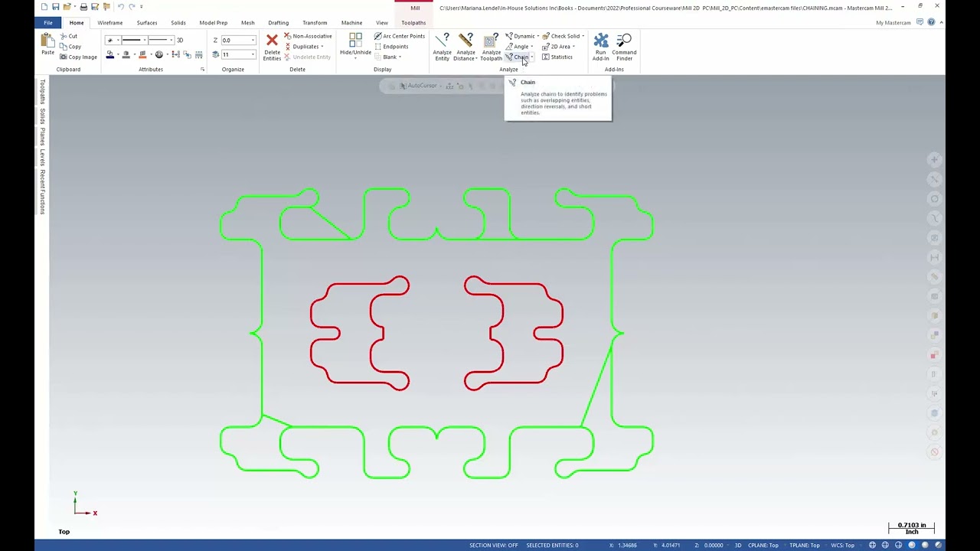Click the solid color swatch in Attributes

(x=126, y=54)
